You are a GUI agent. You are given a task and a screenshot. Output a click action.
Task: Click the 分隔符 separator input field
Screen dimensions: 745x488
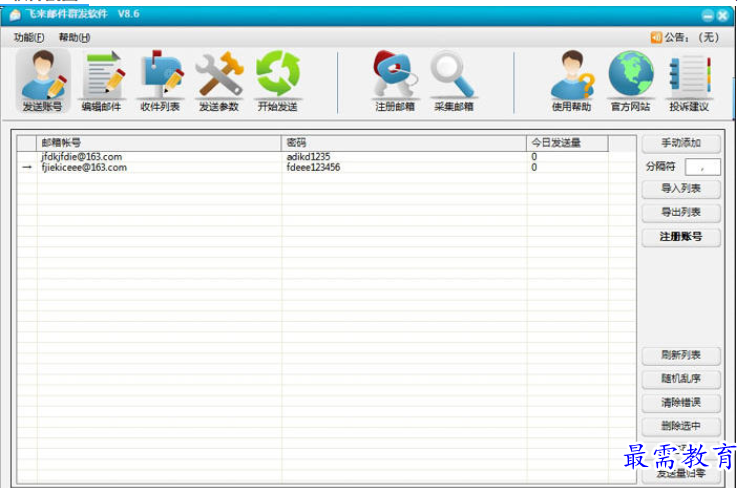pyautogui.click(x=702, y=166)
